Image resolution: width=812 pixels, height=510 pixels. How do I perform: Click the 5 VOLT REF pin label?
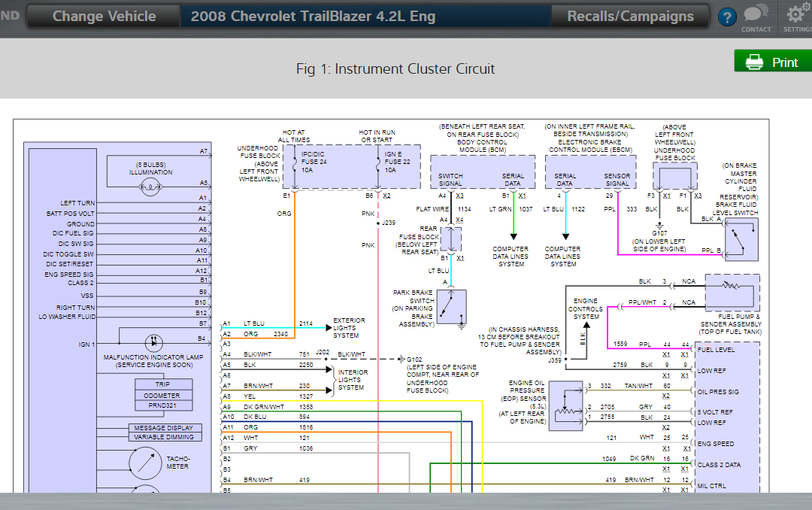715,412
